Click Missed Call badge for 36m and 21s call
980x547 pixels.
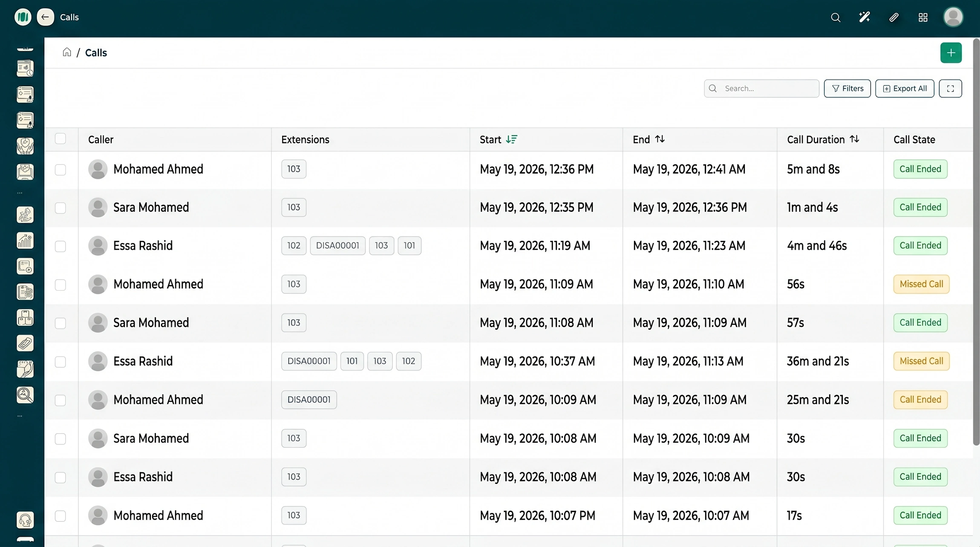[x=921, y=361]
